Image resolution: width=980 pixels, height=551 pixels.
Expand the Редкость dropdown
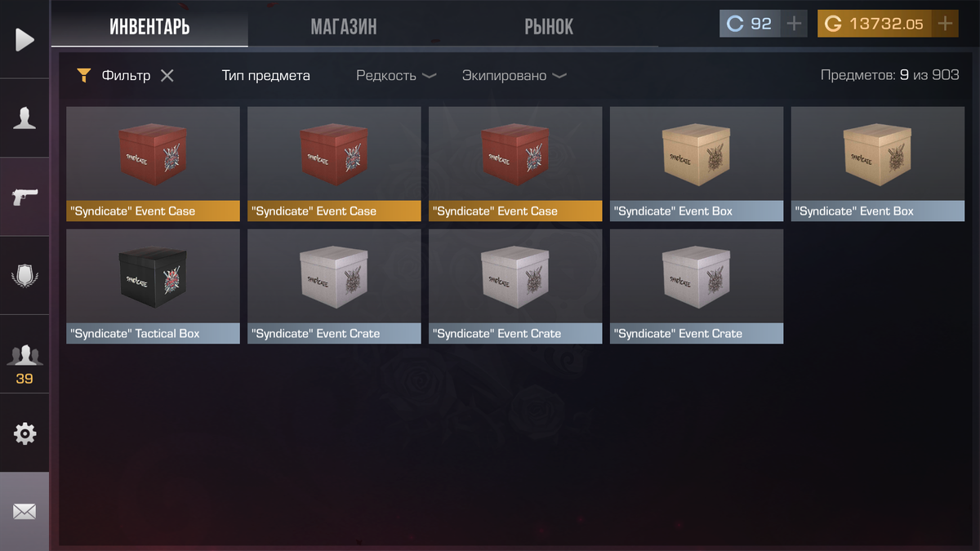(396, 76)
